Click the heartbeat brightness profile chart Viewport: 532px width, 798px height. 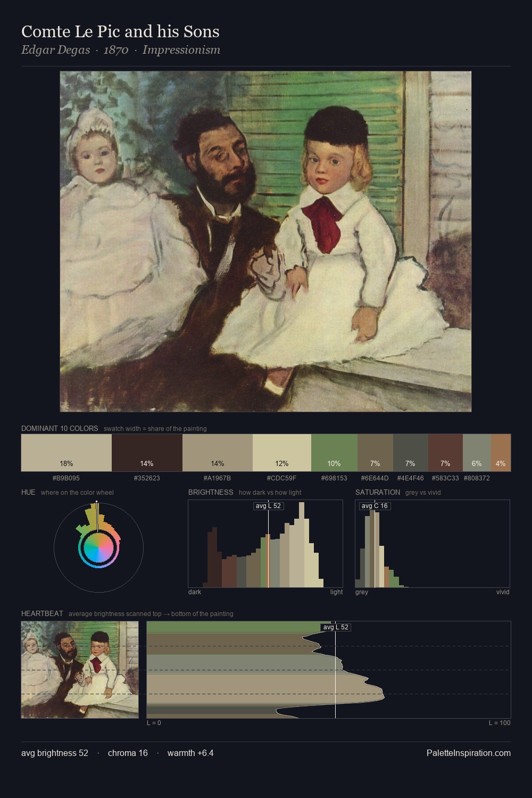(x=329, y=670)
